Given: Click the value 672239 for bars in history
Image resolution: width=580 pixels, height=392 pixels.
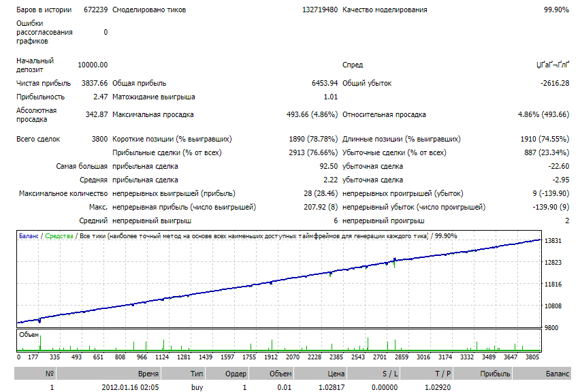Looking at the screenshot, I should [x=95, y=10].
